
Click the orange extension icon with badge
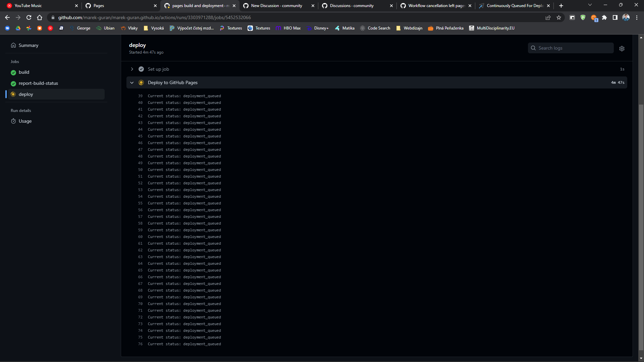point(594,18)
